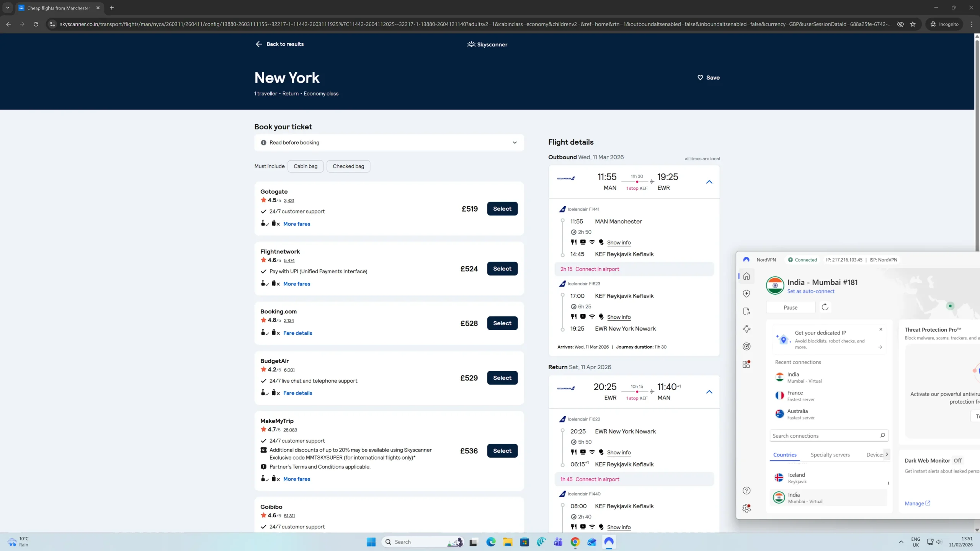Click the NordVPN refresh connection icon

[x=825, y=307]
